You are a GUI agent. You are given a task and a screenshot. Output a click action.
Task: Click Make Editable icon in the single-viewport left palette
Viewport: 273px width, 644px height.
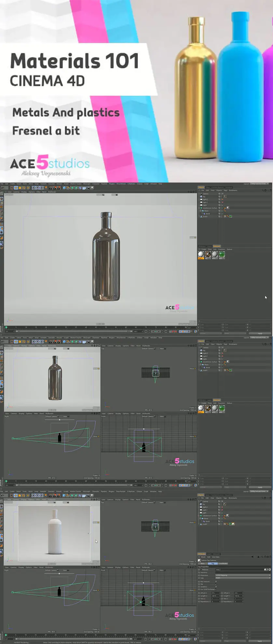click(2, 193)
